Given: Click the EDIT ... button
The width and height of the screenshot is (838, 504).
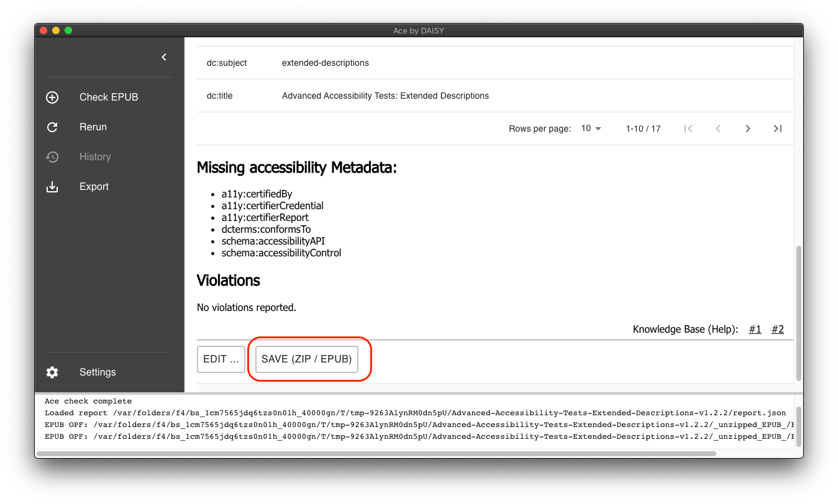Looking at the screenshot, I should (x=221, y=359).
